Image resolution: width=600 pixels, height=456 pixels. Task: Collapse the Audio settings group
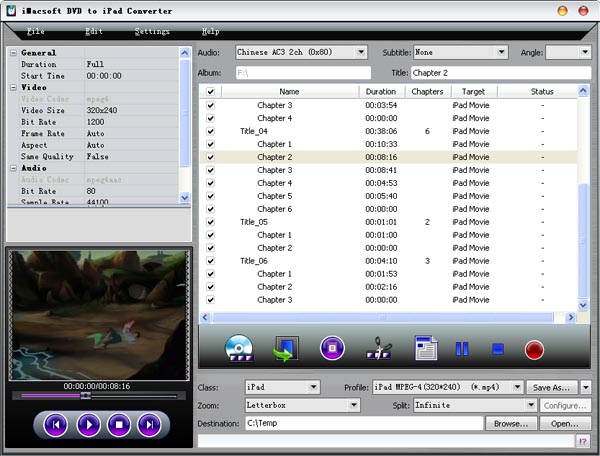[x=13, y=168]
